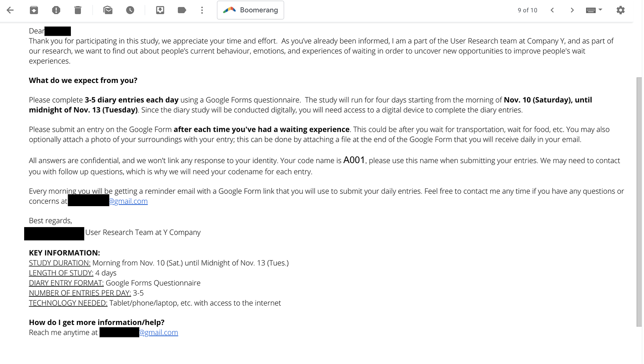This screenshot has width=644, height=364.
Task: Go to older email arrow
Action: tap(572, 10)
